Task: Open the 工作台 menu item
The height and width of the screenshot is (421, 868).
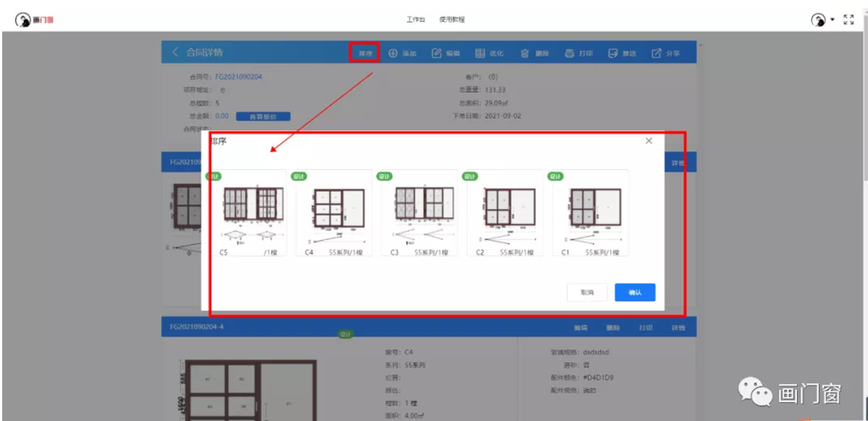Action: click(416, 20)
